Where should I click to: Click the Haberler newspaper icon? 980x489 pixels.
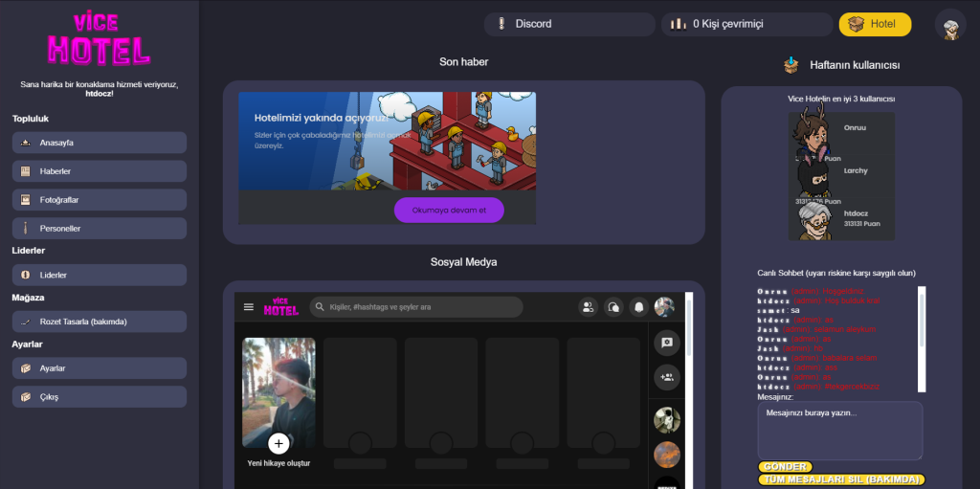(26, 171)
